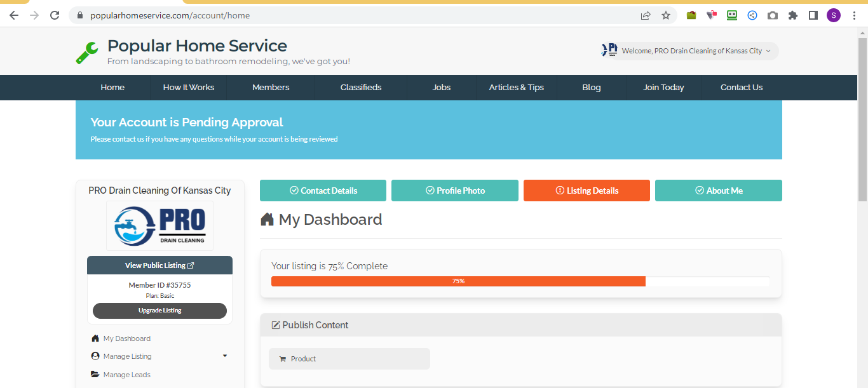The width and height of the screenshot is (868, 388).
Task: Open the Chrome three-dot menu
Action: [x=854, y=15]
